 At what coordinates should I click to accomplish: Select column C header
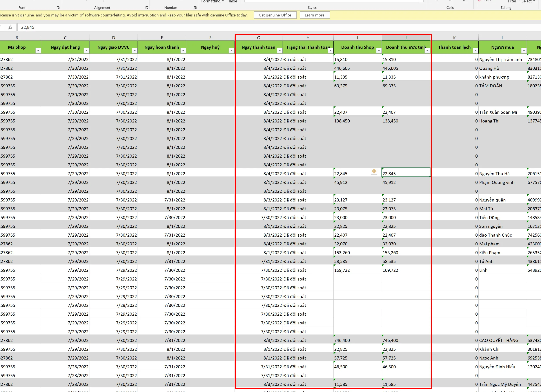pos(65,38)
